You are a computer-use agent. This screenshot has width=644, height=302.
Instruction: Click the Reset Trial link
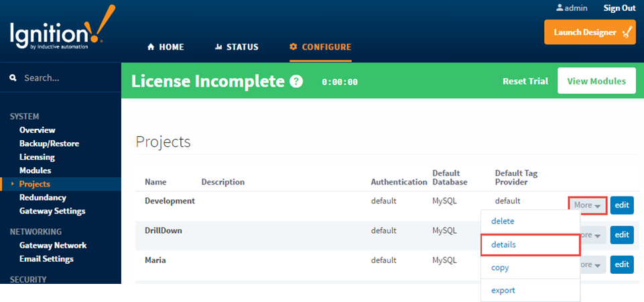(525, 81)
